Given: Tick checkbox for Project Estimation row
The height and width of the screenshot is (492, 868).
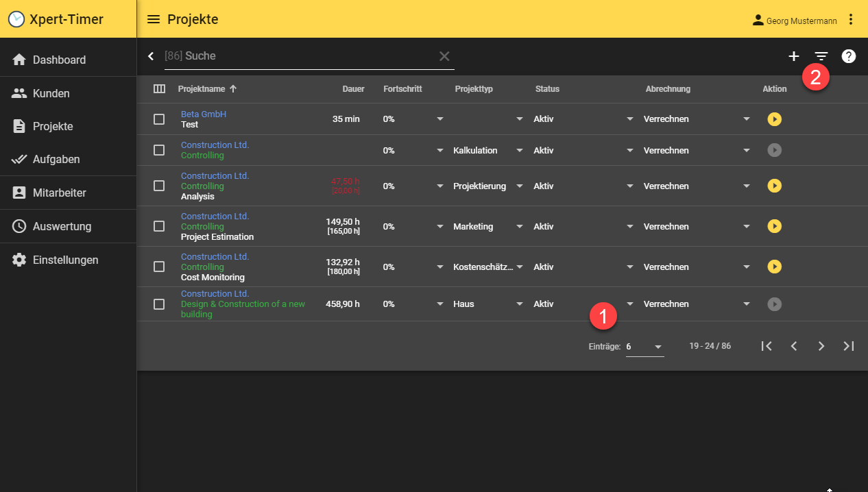Looking at the screenshot, I should tap(159, 226).
